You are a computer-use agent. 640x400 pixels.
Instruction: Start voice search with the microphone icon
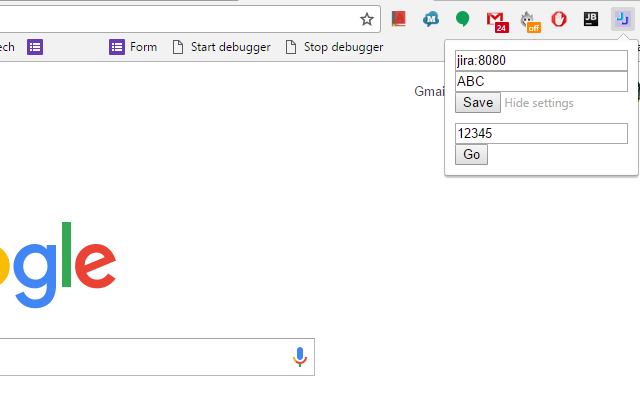(x=300, y=357)
